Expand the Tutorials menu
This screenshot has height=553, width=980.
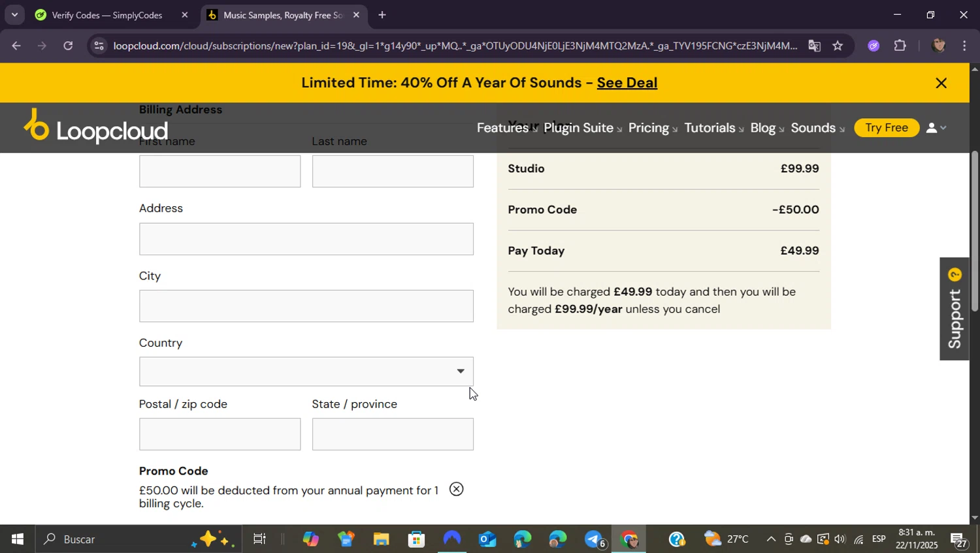click(x=713, y=128)
